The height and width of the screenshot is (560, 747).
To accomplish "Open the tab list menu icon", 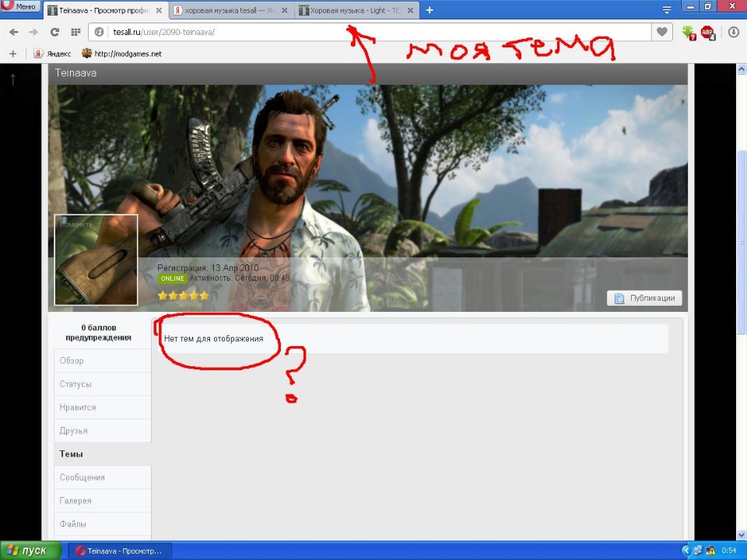I will (x=667, y=10).
